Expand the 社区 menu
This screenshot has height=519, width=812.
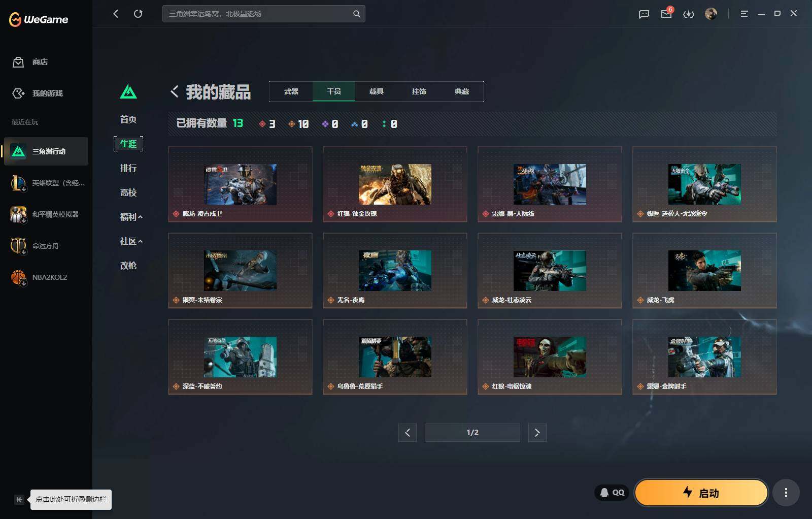point(131,241)
